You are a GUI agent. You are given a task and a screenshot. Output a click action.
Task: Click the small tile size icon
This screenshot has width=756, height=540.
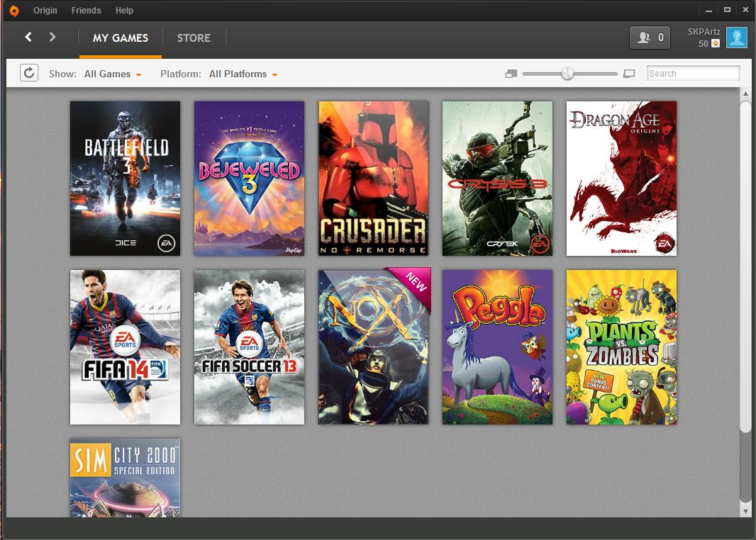tap(511, 74)
